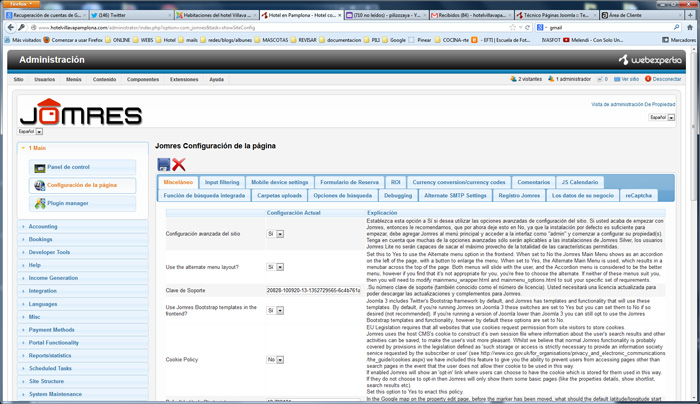This screenshot has width=700, height=404.
Task: Open the Sitio menu
Action: 18,79
